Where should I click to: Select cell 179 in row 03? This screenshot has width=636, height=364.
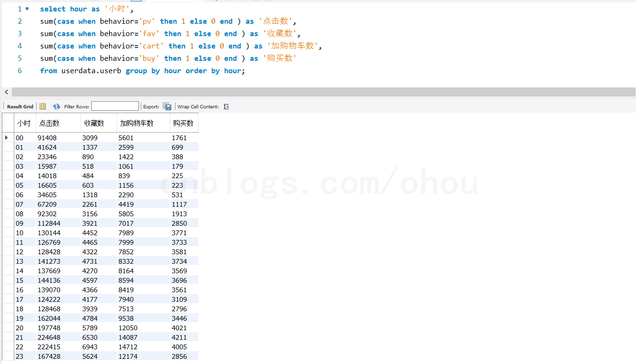(184, 166)
